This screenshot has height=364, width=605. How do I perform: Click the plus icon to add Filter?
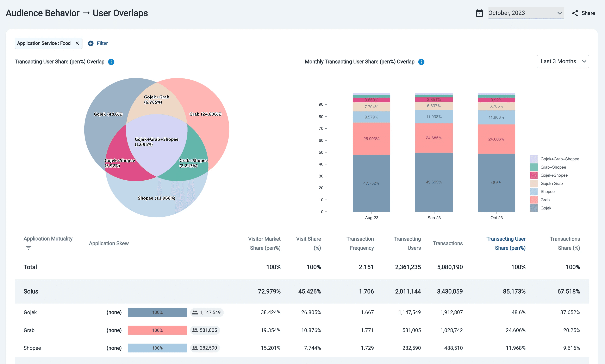pyautogui.click(x=91, y=43)
